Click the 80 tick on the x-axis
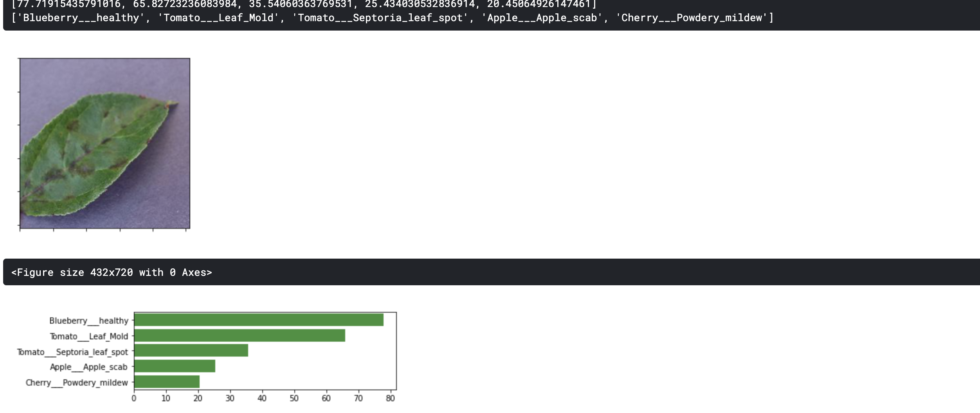The height and width of the screenshot is (413, 980). (x=390, y=399)
